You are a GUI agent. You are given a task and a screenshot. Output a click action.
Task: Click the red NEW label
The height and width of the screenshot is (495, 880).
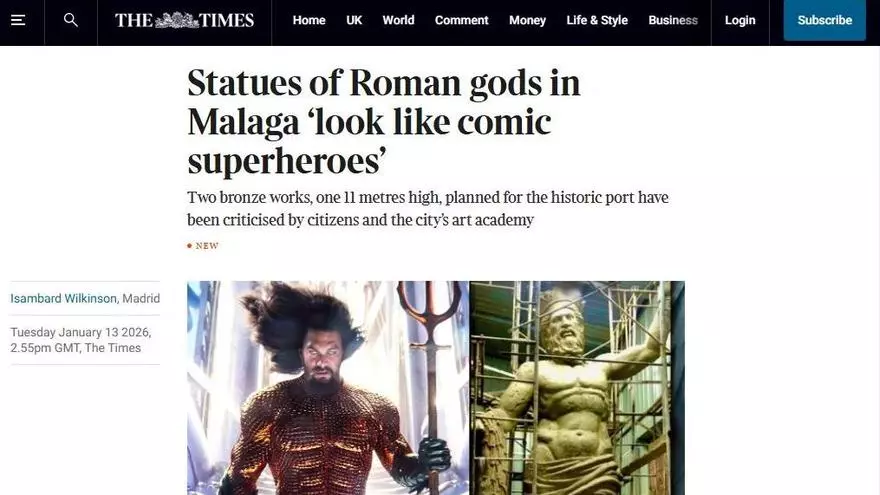(203, 246)
